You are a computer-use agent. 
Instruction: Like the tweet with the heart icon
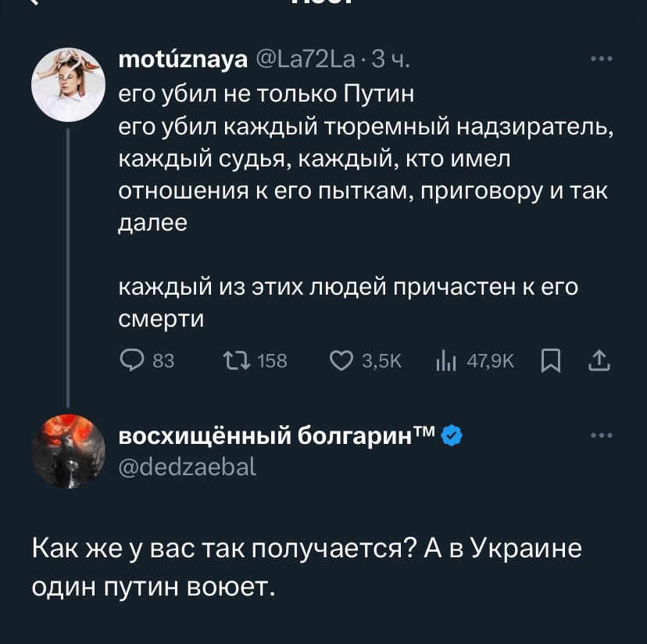(x=341, y=360)
